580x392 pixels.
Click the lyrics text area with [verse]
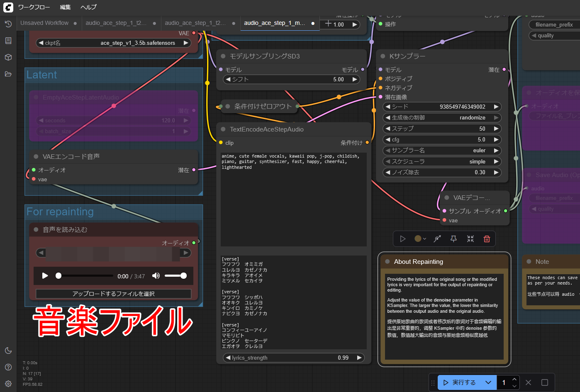pyautogui.click(x=294, y=302)
